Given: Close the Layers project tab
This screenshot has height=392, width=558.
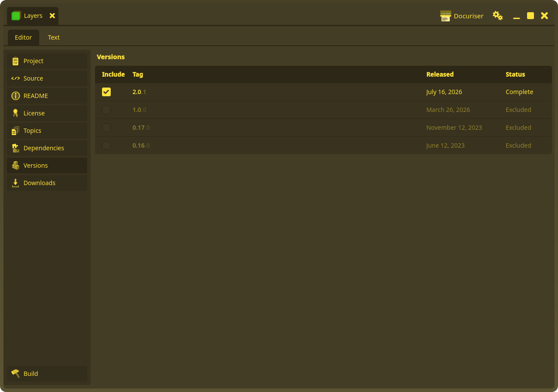Looking at the screenshot, I should point(52,16).
